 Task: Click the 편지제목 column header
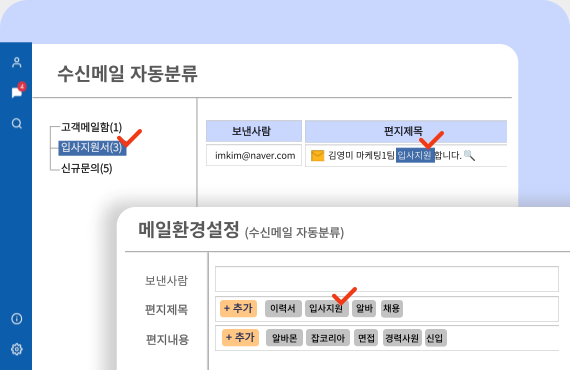[x=406, y=131]
